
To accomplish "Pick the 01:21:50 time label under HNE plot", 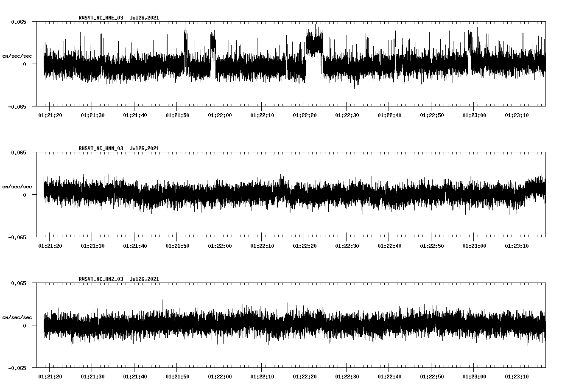I will pyautogui.click(x=177, y=115).
